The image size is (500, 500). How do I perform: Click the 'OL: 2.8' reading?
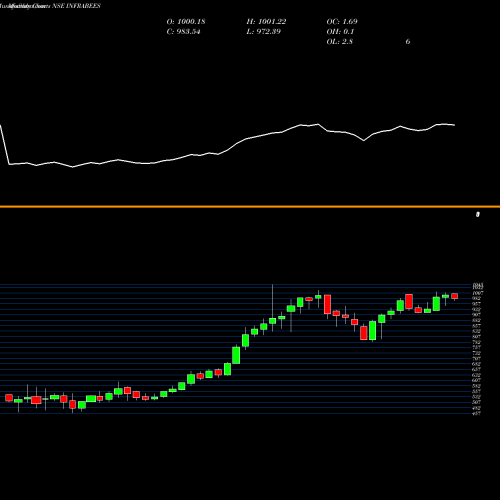tap(339, 42)
